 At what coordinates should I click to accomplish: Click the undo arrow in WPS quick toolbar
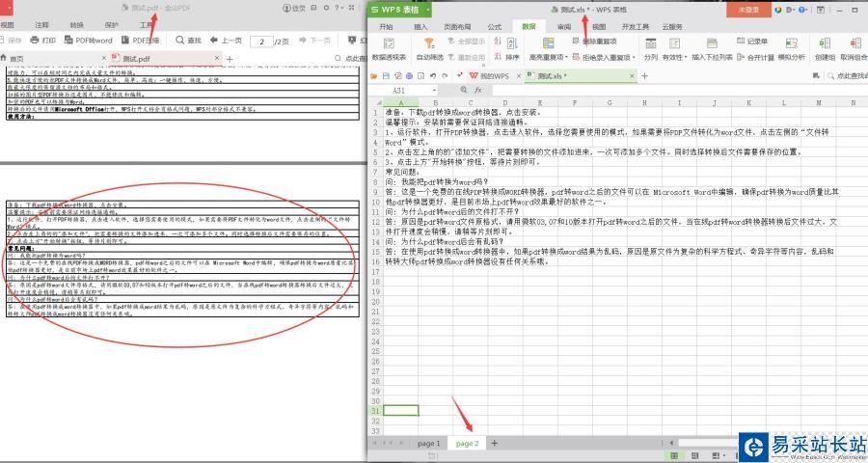[433, 76]
